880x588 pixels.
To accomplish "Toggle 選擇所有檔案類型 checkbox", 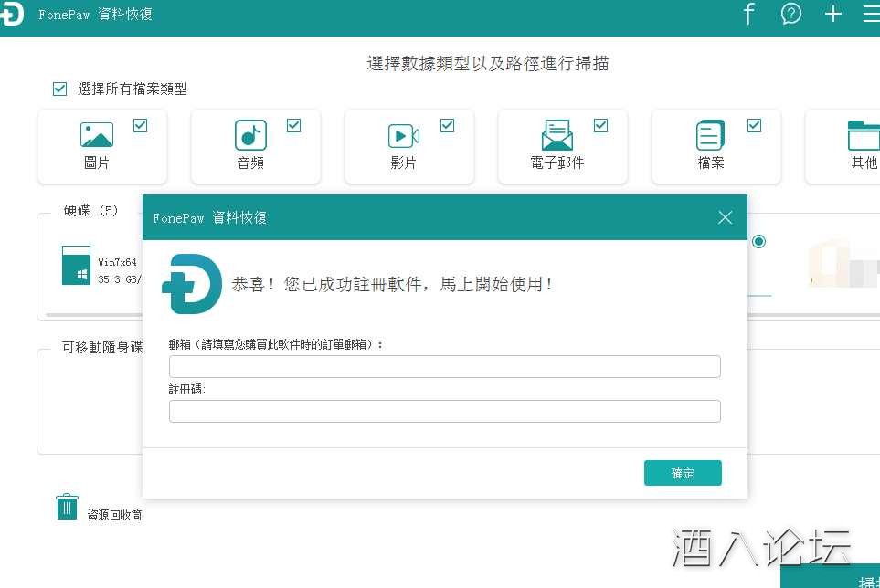I will [59, 89].
